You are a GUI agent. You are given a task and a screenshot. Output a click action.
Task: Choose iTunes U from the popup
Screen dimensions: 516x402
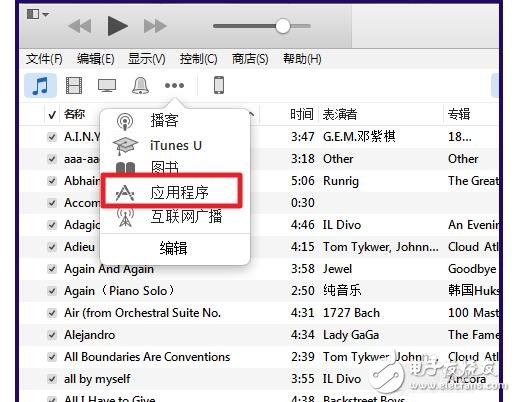pyautogui.click(x=175, y=146)
